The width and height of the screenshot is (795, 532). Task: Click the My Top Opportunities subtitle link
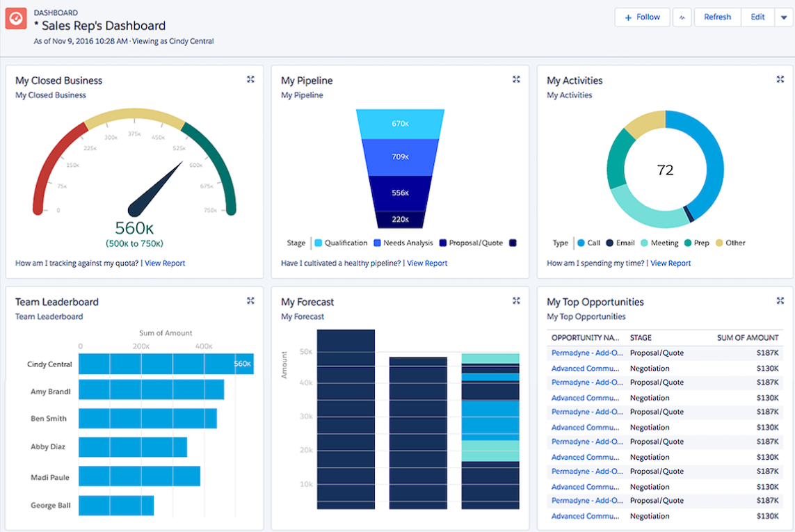pos(586,316)
